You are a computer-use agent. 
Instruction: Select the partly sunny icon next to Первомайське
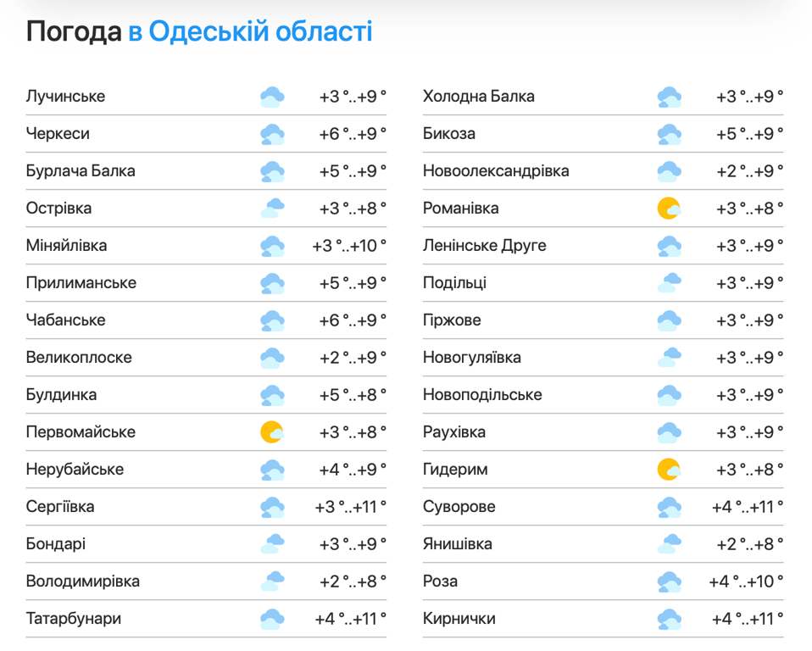(272, 431)
